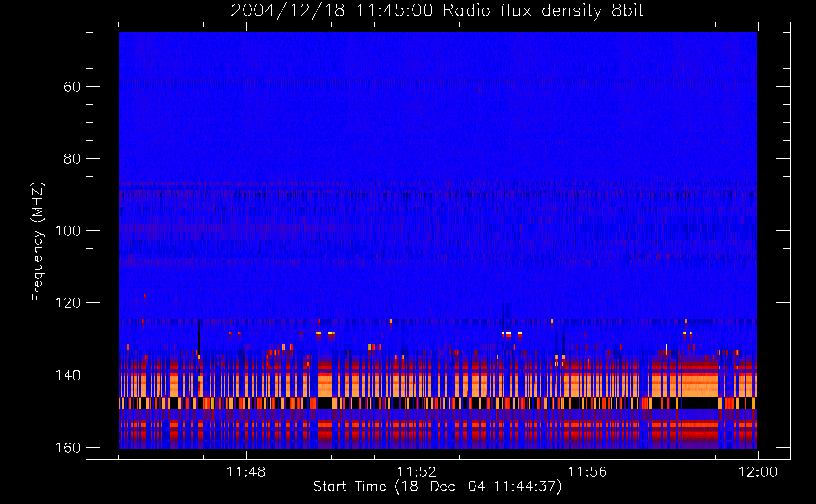Image resolution: width=816 pixels, height=504 pixels.
Task: Click the 160 frequency tick label
Action: [x=68, y=448]
